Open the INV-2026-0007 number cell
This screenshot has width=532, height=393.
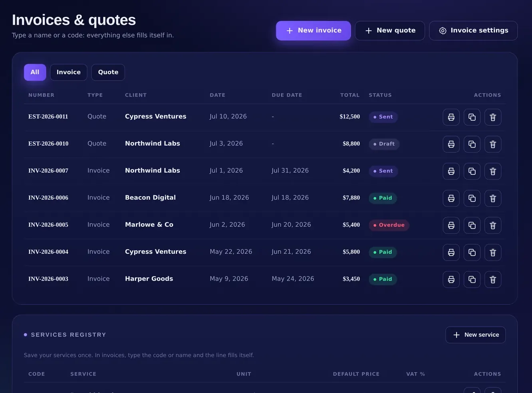point(48,171)
